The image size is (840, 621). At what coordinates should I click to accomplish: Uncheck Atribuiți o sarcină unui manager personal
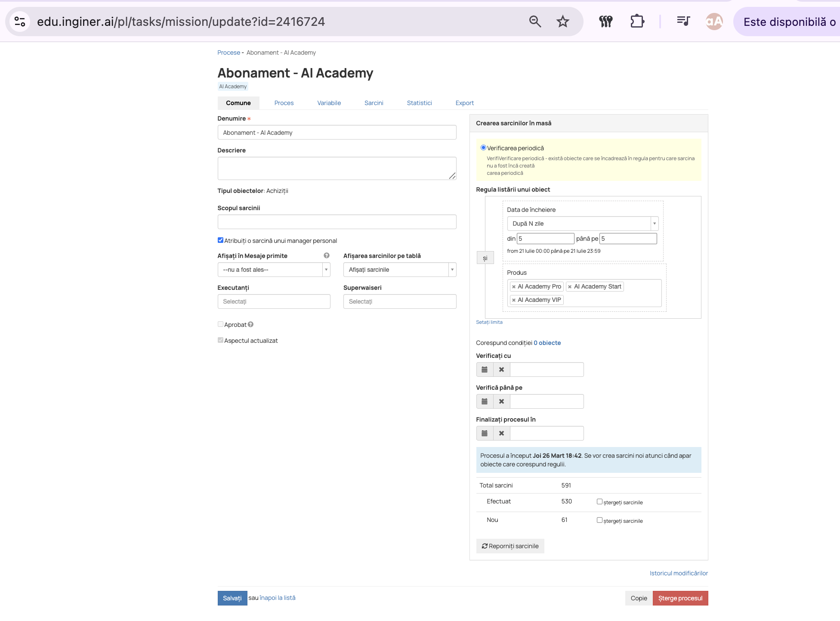pos(220,240)
